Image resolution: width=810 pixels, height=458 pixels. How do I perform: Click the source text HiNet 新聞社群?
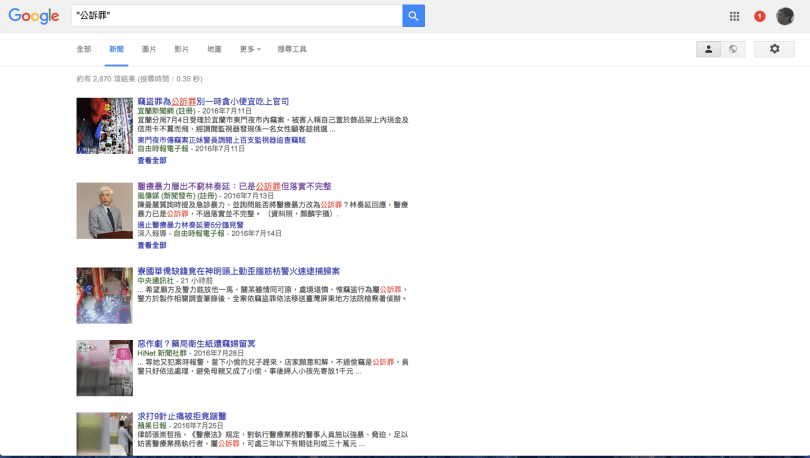(162, 353)
